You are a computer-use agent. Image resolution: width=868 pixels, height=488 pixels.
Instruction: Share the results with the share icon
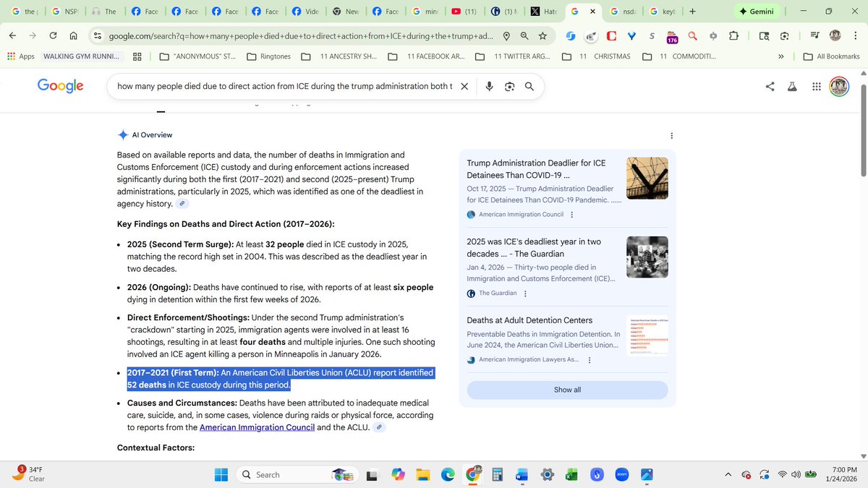pos(770,87)
